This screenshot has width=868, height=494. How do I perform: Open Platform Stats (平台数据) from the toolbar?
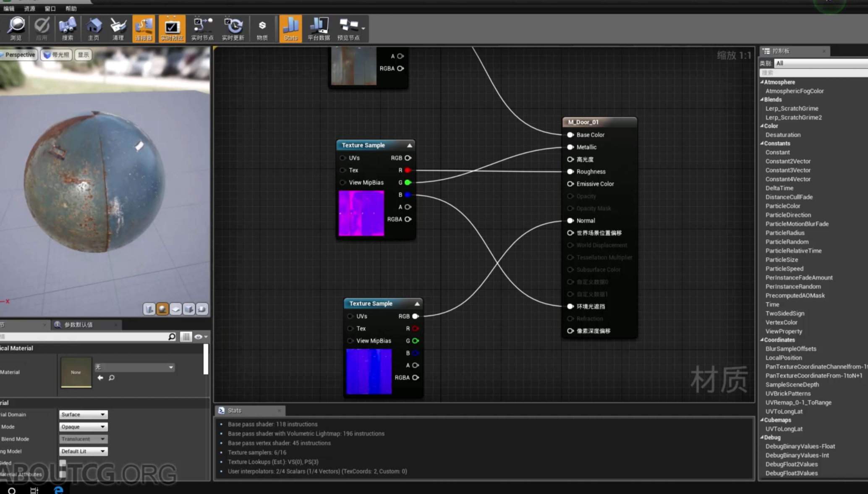point(319,28)
